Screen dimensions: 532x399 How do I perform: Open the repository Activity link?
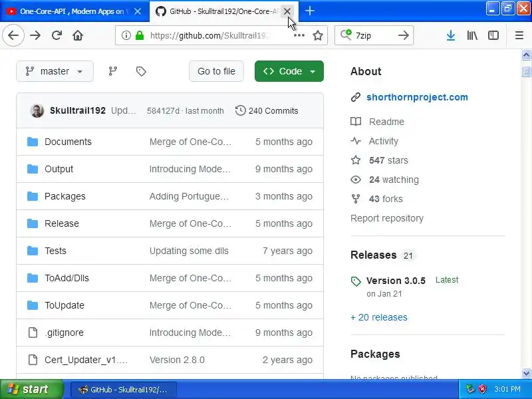pos(384,141)
